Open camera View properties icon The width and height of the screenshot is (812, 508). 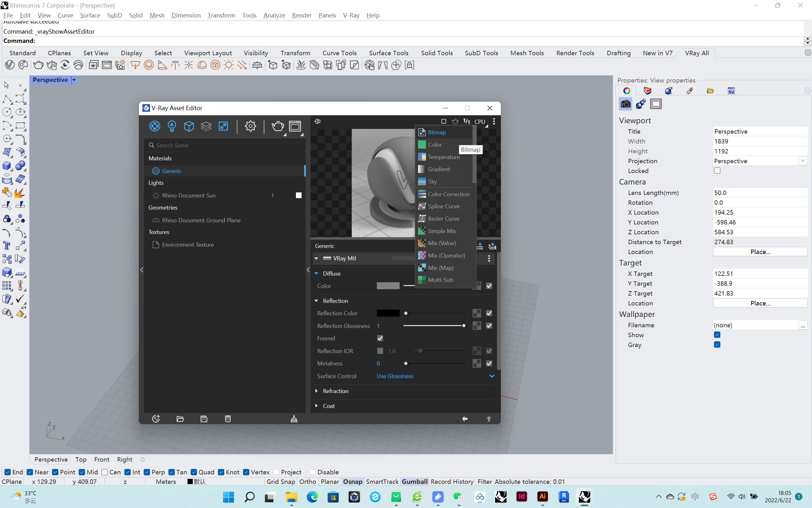pos(625,104)
